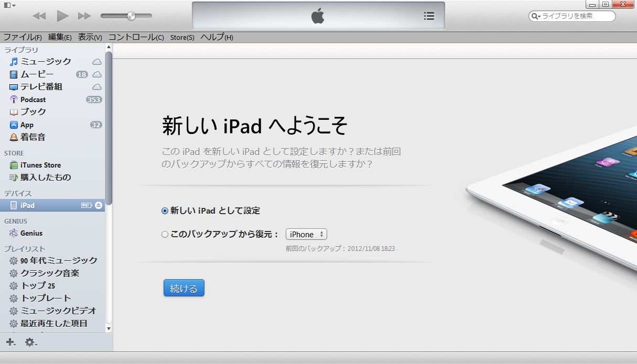Expand the search options magnifier dropdown

[535, 16]
